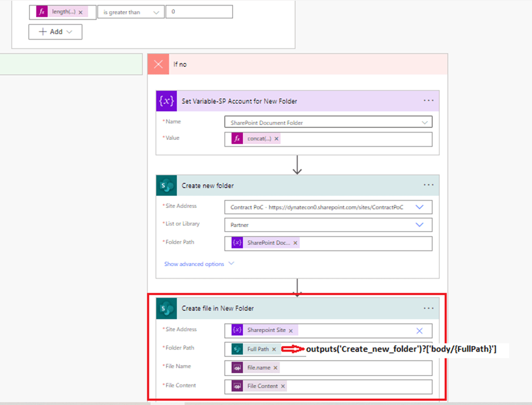Remove the concat(...) expression from Value
Image resolution: width=532 pixels, height=405 pixels.
point(277,139)
